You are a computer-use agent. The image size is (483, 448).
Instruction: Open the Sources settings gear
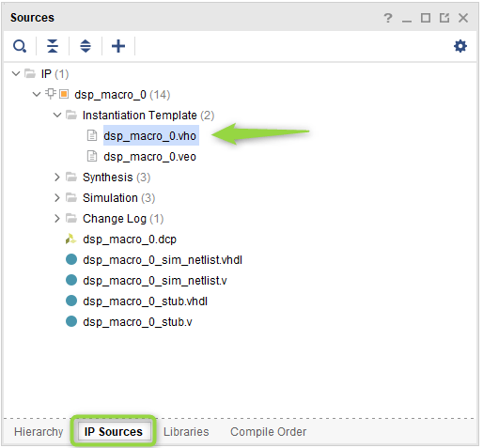point(460,46)
